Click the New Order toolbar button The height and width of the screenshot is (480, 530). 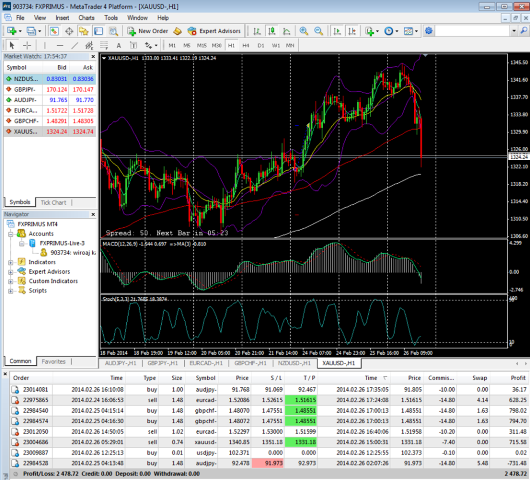click(x=147, y=31)
